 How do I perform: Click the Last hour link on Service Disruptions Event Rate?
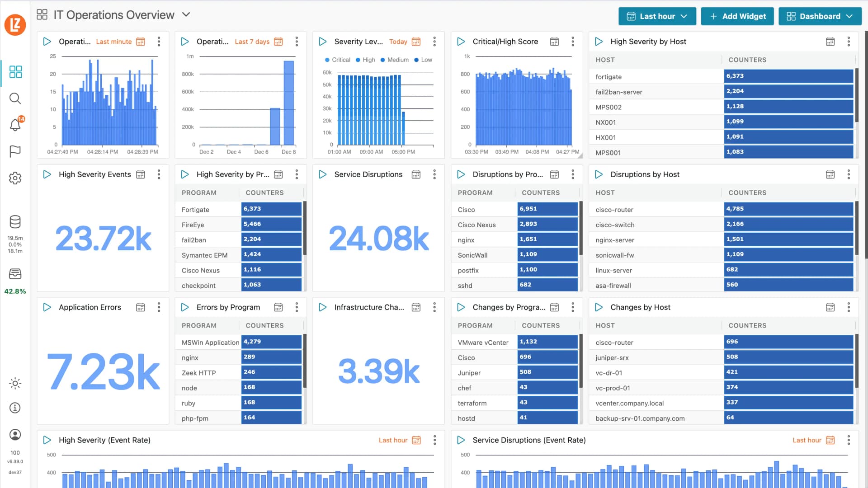point(807,440)
